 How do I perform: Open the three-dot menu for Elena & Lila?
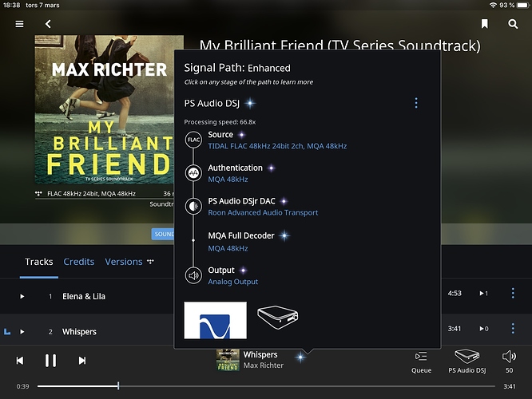[513, 293]
